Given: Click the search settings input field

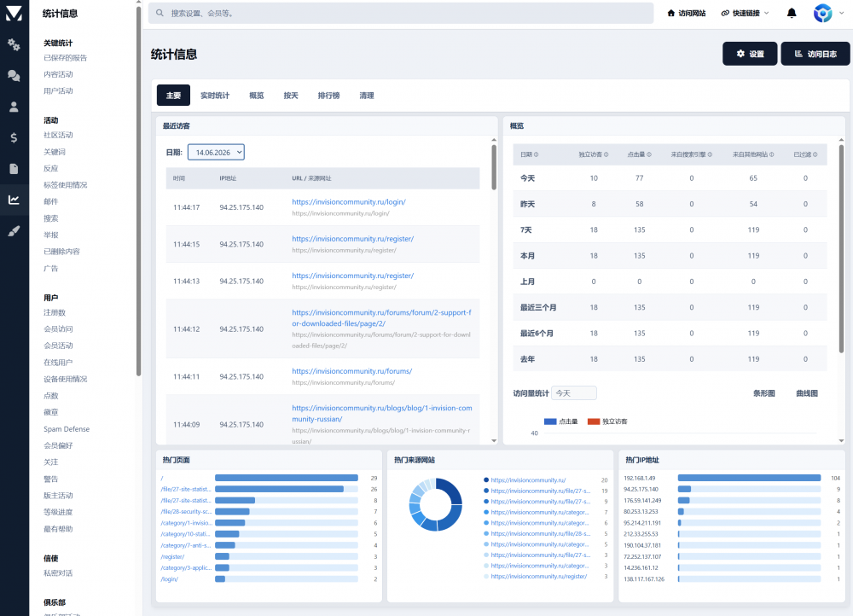Looking at the screenshot, I should coord(401,13).
